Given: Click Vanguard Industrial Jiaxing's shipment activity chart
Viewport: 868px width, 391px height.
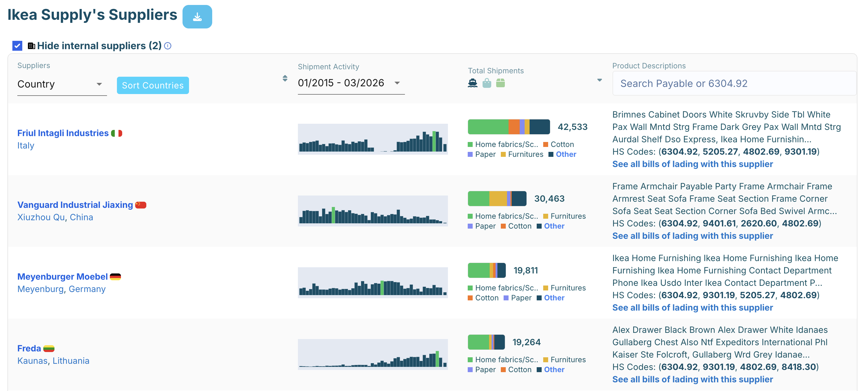Looking at the screenshot, I should coord(373,211).
